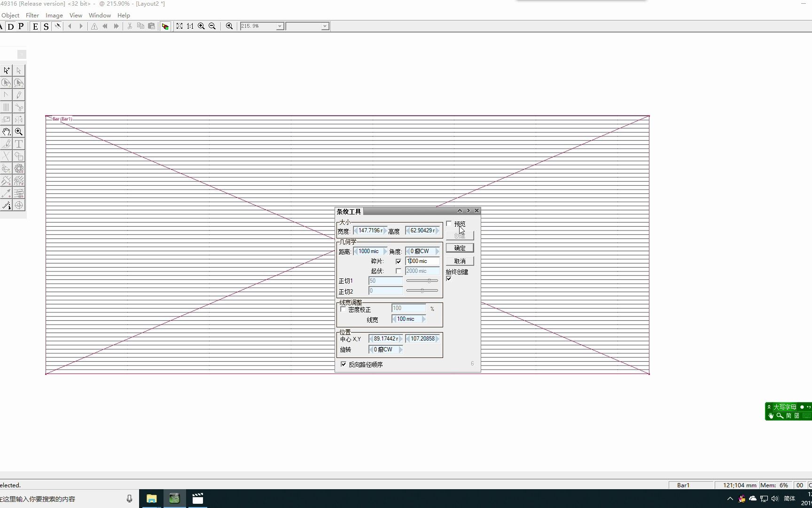Viewport: 812px width, 508px height.
Task: Click the 正切2 slider handle
Action: pos(422,291)
